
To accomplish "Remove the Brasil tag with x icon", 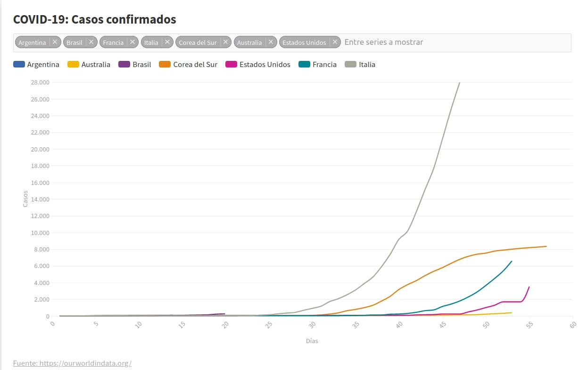I will pyautogui.click(x=91, y=42).
